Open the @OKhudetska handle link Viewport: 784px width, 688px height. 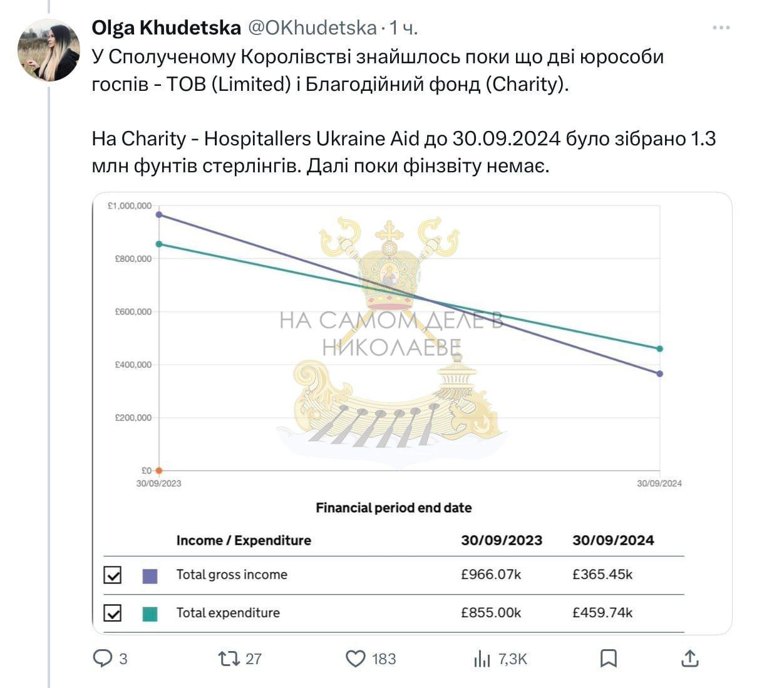312,28
